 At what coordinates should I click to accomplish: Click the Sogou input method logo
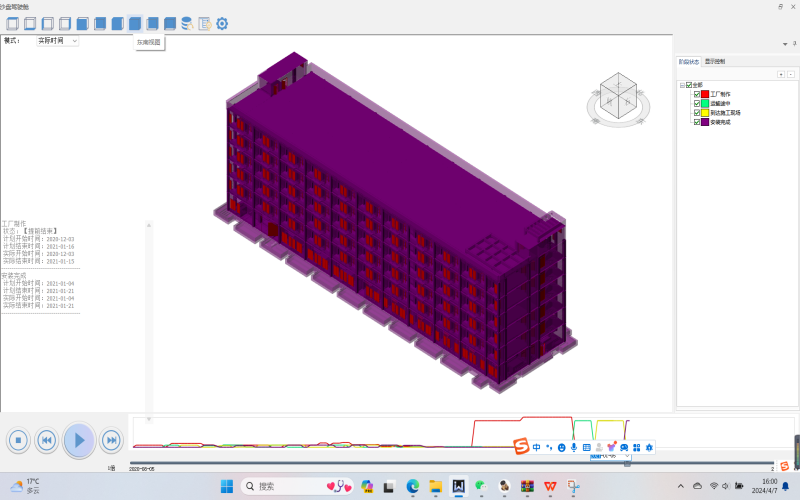point(521,446)
